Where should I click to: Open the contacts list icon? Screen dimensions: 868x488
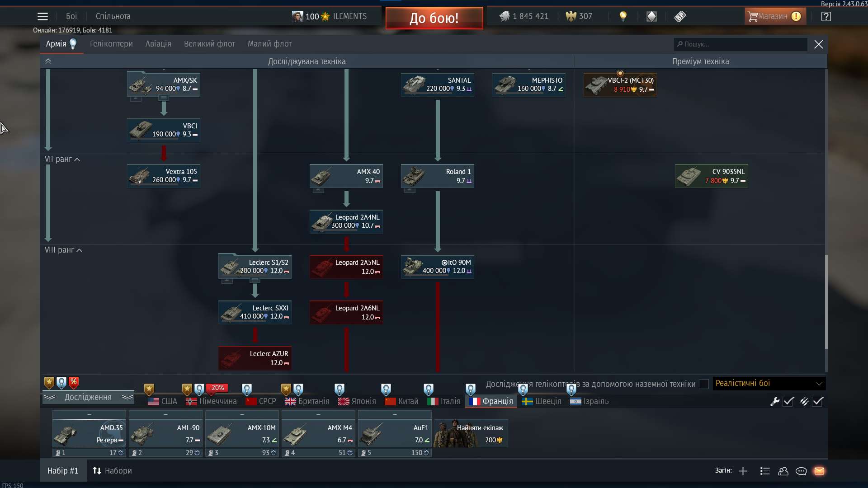click(783, 471)
